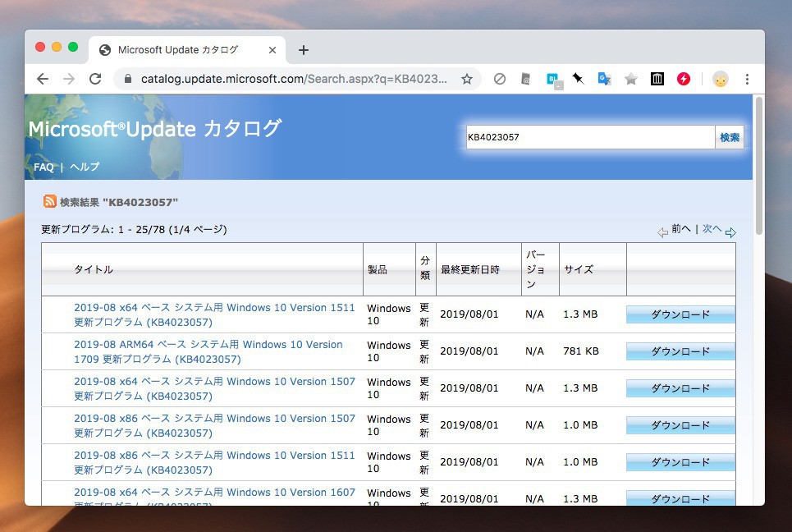
Task: Go to next results page via 次へ
Action: (x=712, y=229)
